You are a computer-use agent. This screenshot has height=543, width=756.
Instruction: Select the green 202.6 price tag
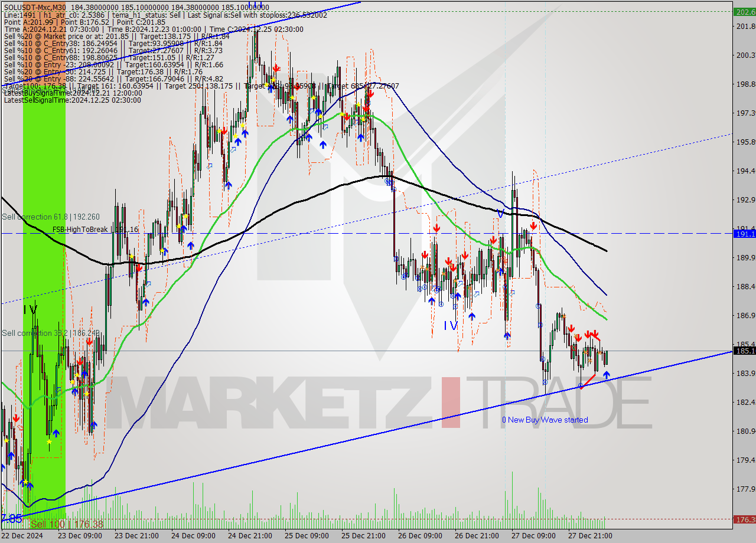[x=745, y=11]
